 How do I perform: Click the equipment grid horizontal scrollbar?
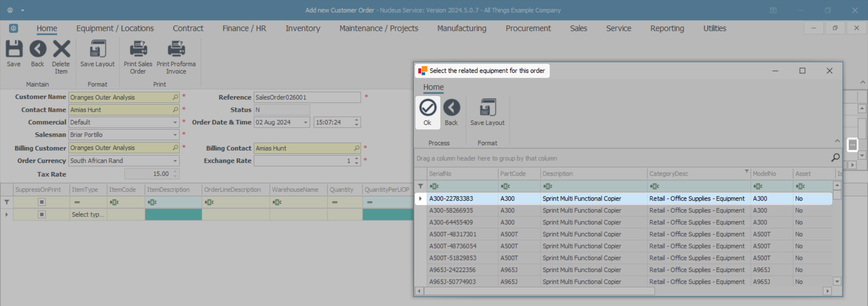point(539,291)
